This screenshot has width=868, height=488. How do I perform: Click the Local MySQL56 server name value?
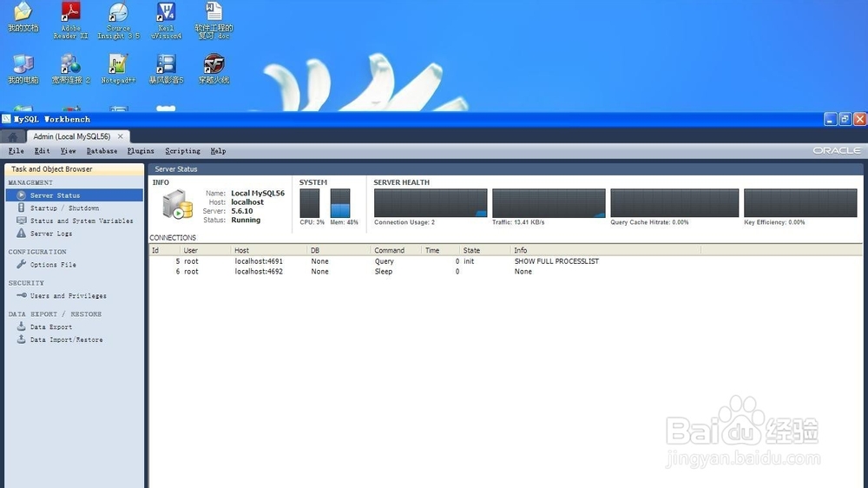[258, 194]
